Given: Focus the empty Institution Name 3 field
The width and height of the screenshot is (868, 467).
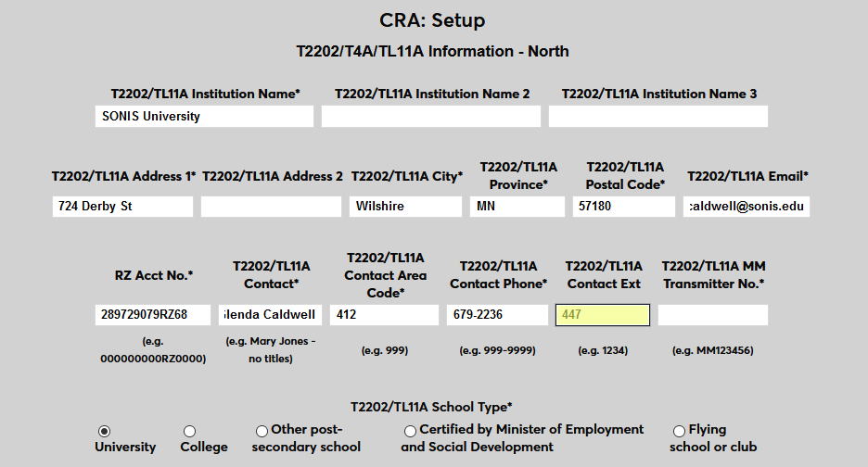Looking at the screenshot, I should [x=658, y=117].
